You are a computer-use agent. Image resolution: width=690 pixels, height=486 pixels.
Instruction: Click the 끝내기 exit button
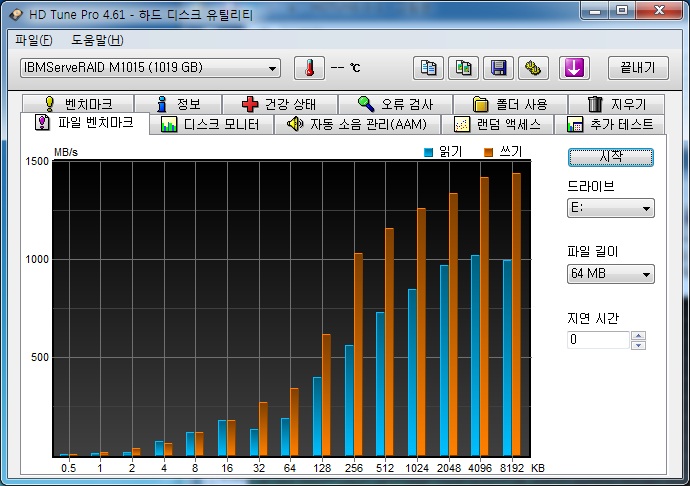638,68
